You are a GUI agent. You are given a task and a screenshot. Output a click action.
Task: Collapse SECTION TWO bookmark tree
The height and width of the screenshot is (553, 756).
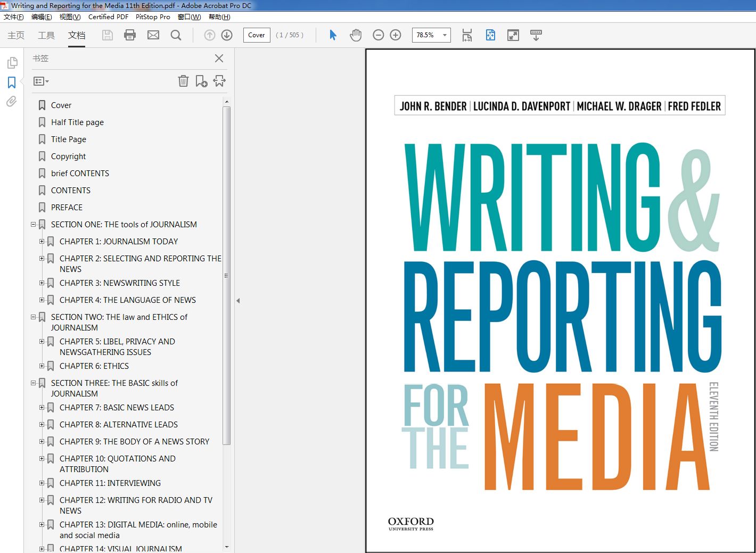coord(33,317)
